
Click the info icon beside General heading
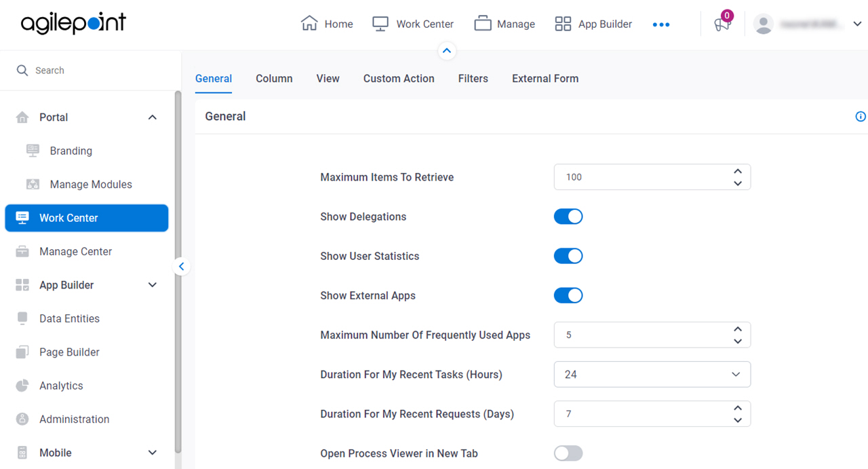click(x=861, y=117)
